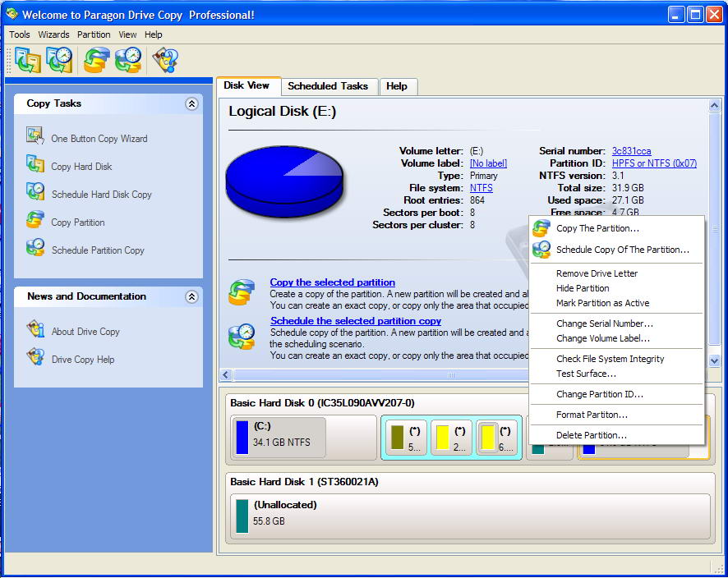Click the serial number 3c831cca link
The width and height of the screenshot is (728, 578).
[631, 151]
